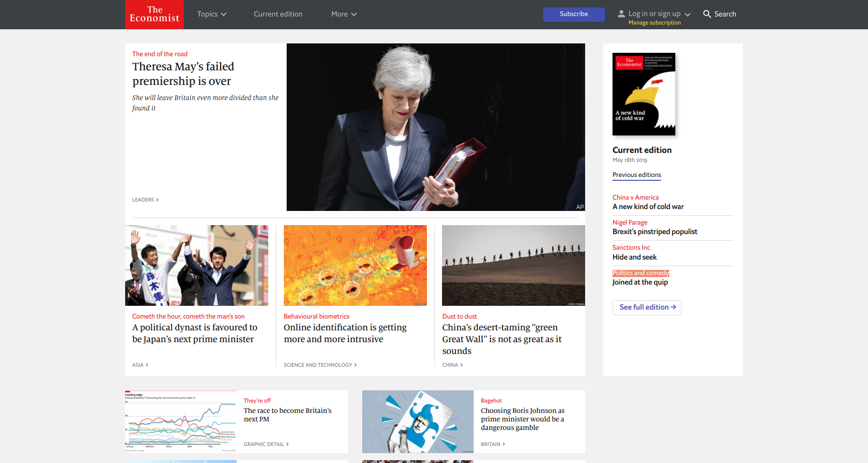Open the Choosing Boris Johnson article
The height and width of the screenshot is (463, 868).
[523, 419]
